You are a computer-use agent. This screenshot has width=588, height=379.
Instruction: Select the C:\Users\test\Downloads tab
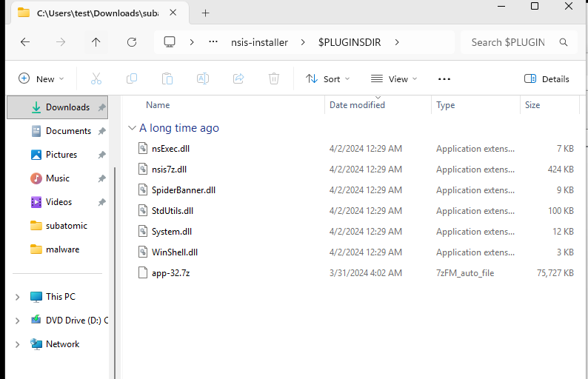click(97, 13)
